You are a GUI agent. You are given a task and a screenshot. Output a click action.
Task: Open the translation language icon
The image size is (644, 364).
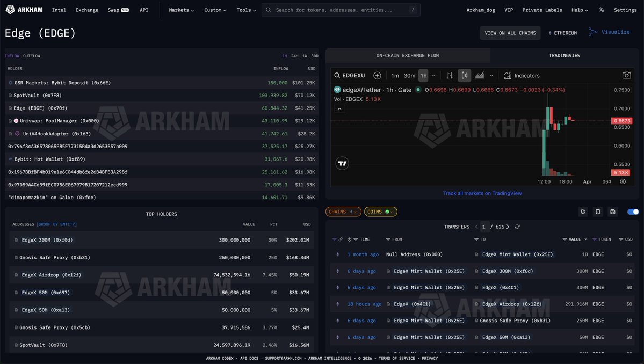[600, 10]
